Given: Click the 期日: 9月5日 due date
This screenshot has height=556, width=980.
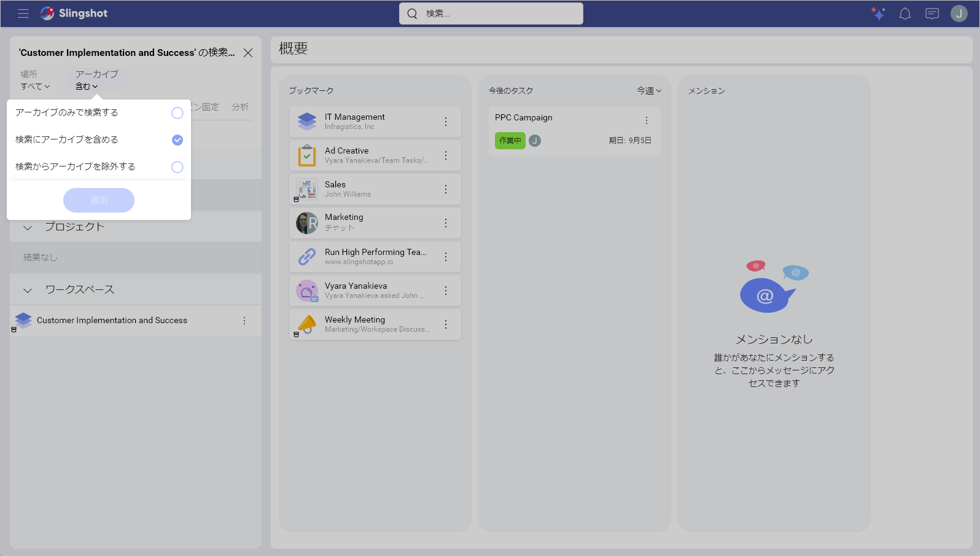Looking at the screenshot, I should (630, 141).
